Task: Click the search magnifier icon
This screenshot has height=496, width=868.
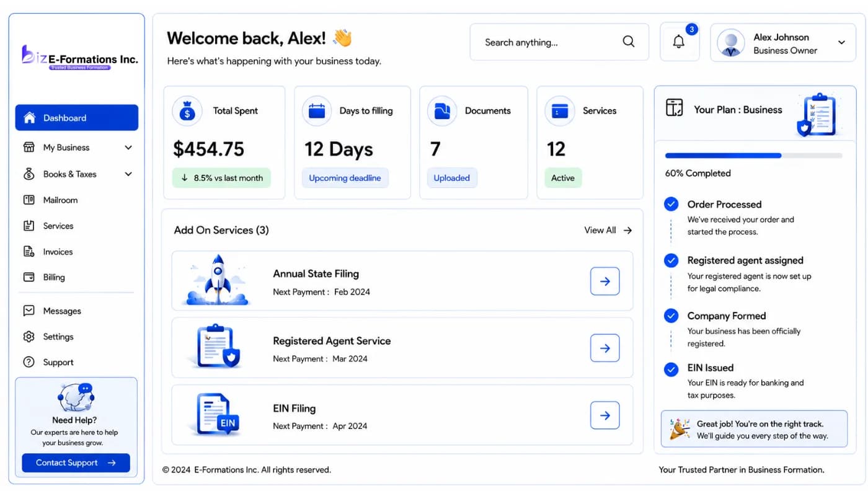Action: click(629, 42)
